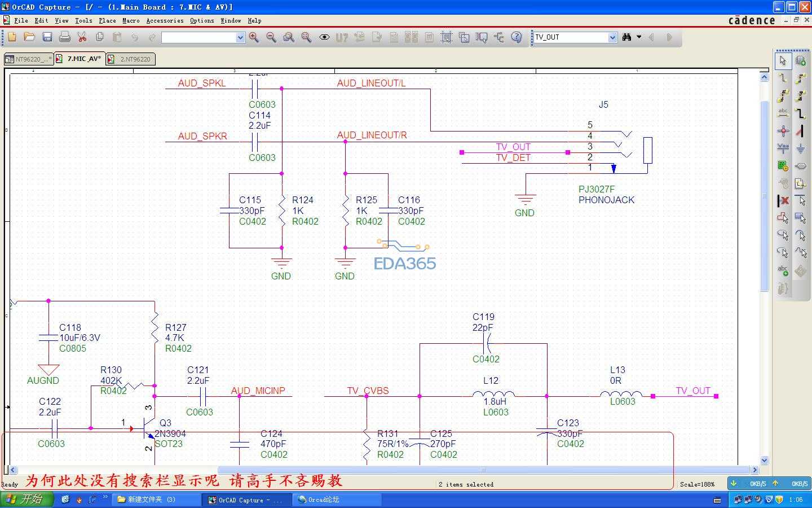Open the View menu
Viewport: 812px width, 508px height.
(61, 20)
